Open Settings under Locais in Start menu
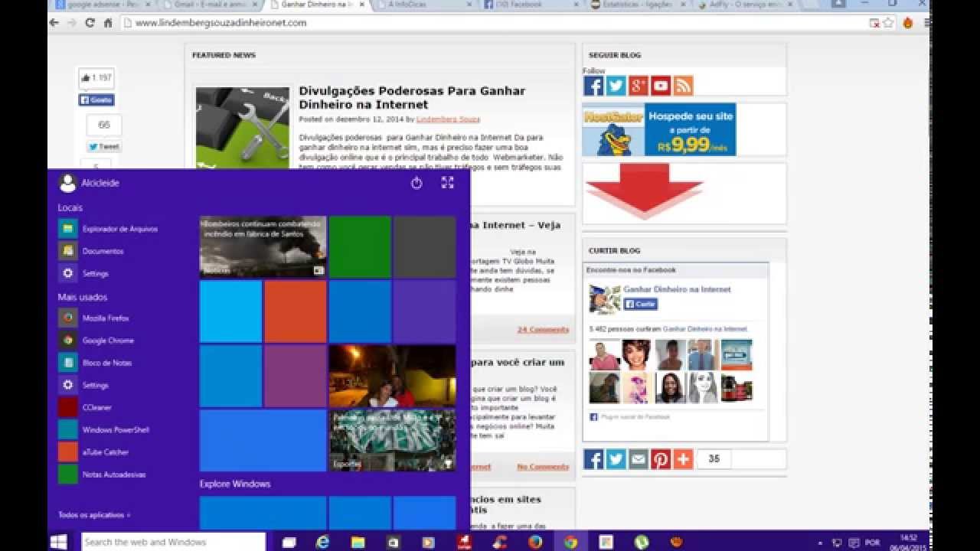This screenshot has height=551, width=980. (x=83, y=273)
